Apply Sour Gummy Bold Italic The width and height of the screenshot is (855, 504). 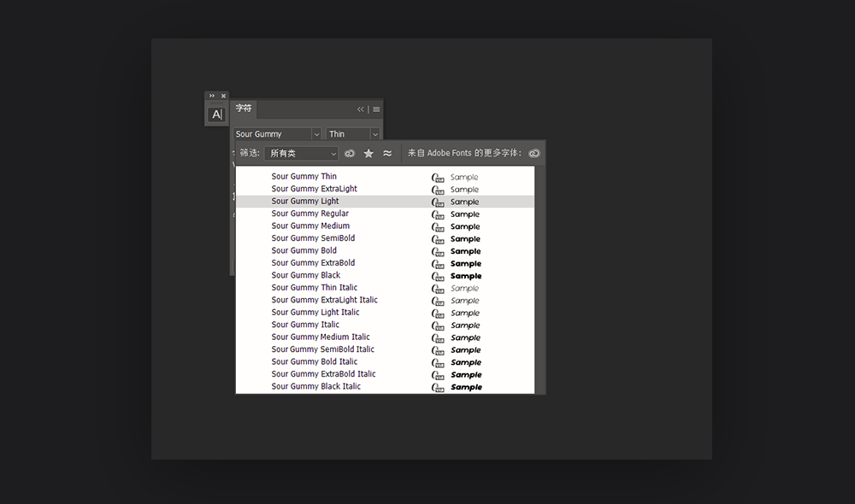(385, 362)
